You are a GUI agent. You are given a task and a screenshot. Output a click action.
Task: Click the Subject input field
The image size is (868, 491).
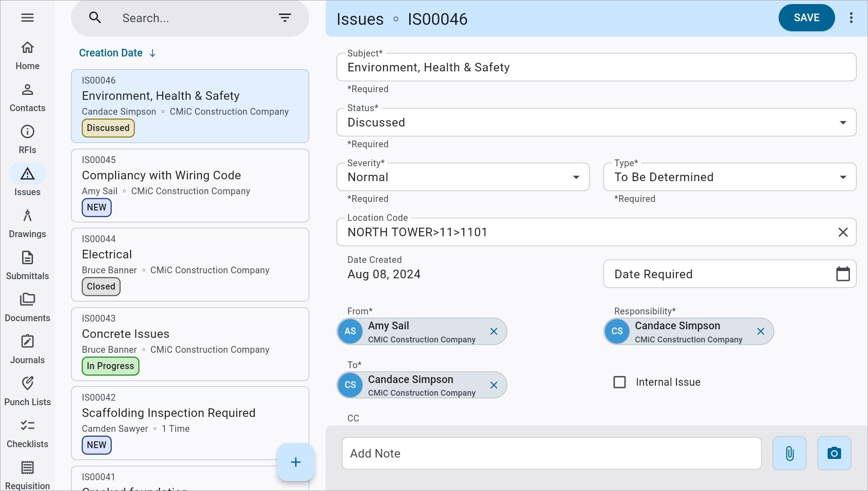click(x=596, y=67)
